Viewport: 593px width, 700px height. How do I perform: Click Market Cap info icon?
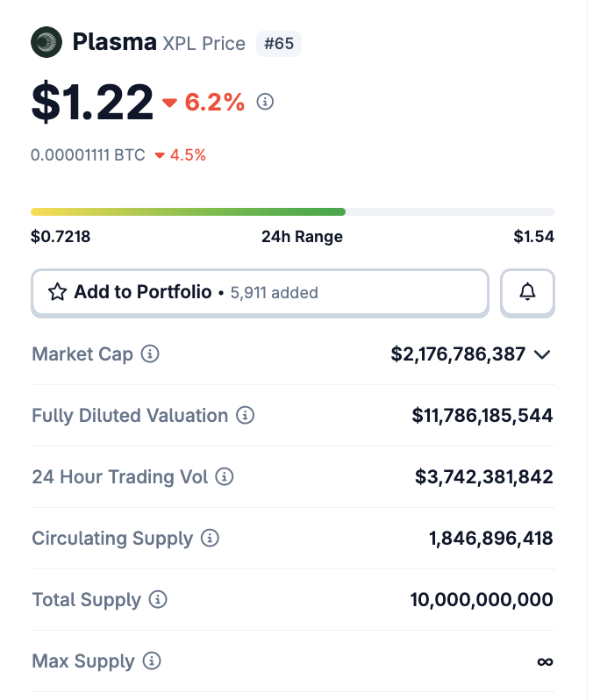click(x=151, y=354)
